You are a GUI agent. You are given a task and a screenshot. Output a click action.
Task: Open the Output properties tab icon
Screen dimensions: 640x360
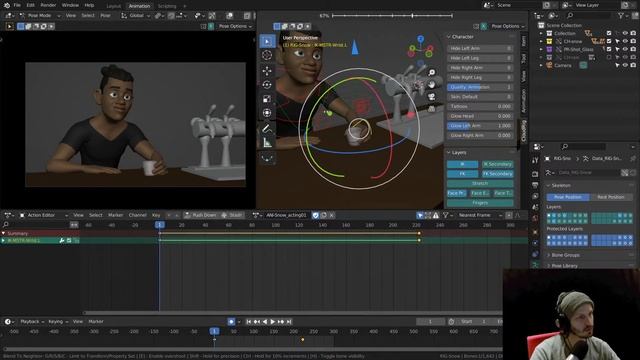pos(535,185)
